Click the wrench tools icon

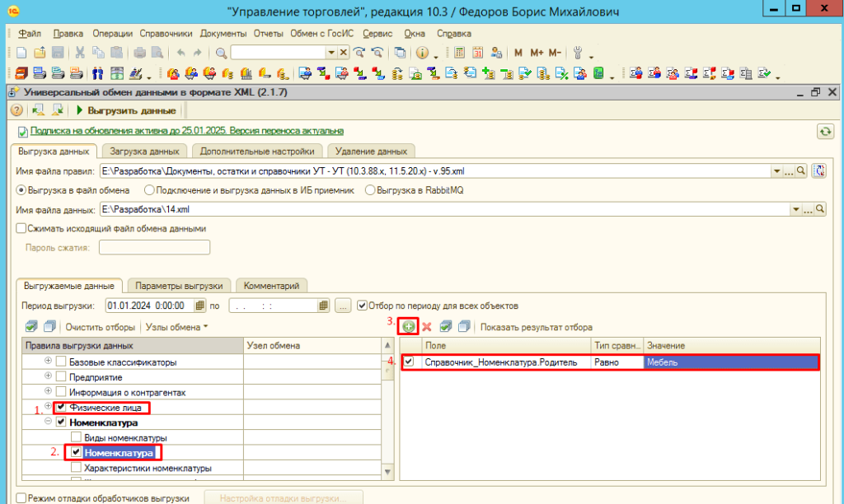point(578,53)
